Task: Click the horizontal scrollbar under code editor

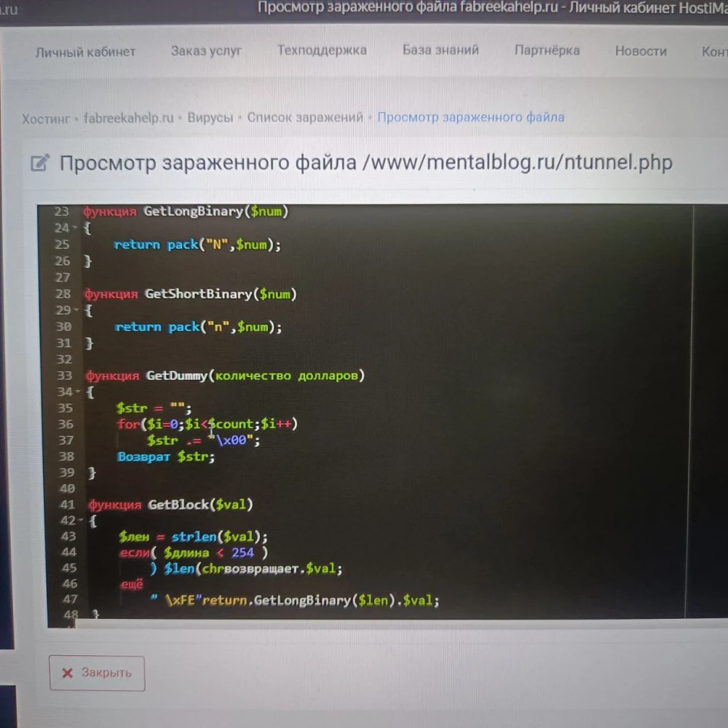Action: [x=402, y=624]
